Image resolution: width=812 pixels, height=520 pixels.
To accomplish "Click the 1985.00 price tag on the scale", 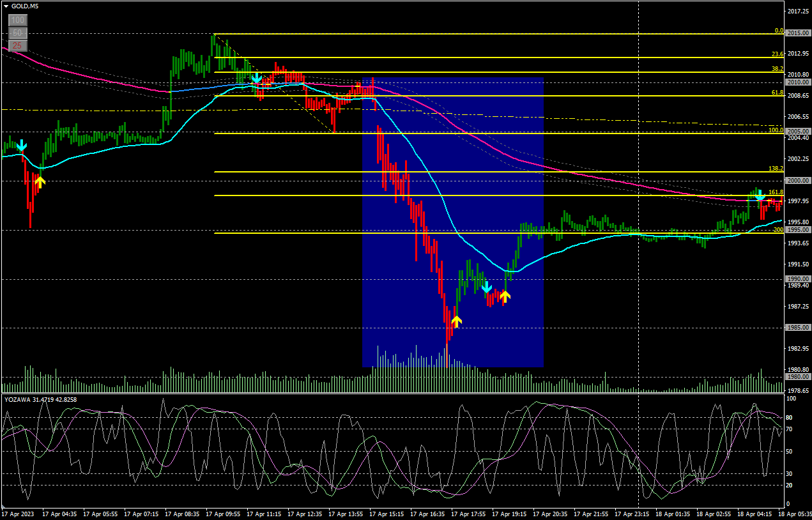I will 799,328.
